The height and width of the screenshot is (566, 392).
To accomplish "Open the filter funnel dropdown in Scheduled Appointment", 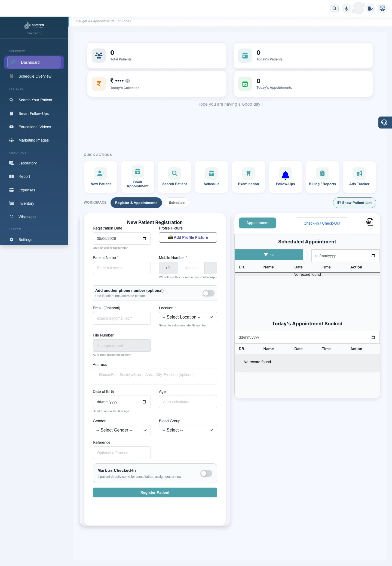I will click(269, 255).
